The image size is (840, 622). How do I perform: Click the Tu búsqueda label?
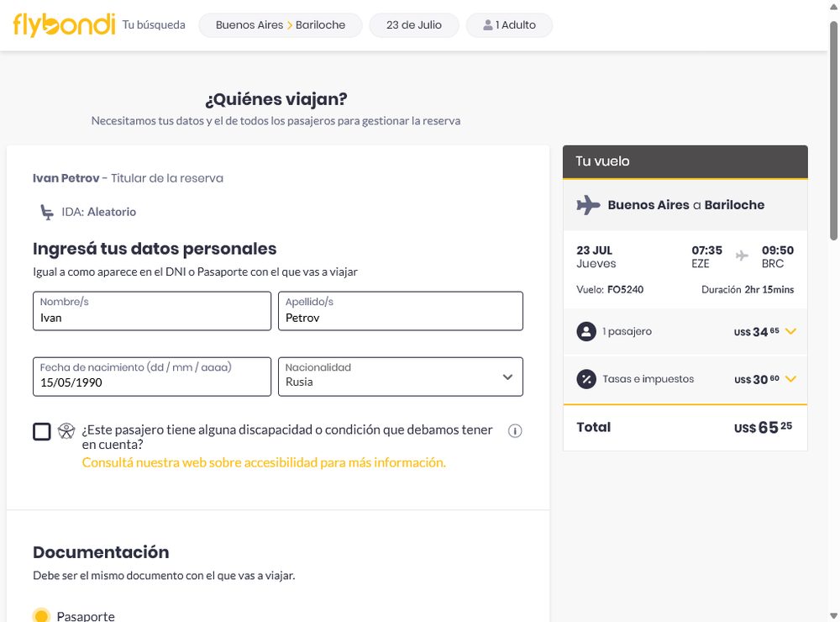pyautogui.click(x=154, y=25)
